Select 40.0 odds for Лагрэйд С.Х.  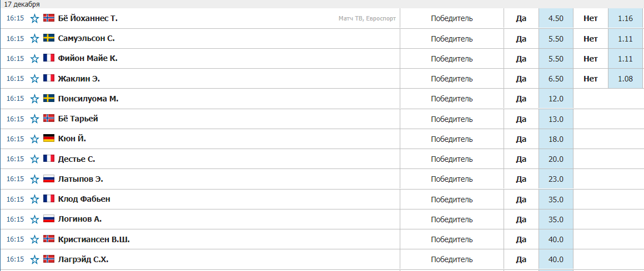click(556, 259)
